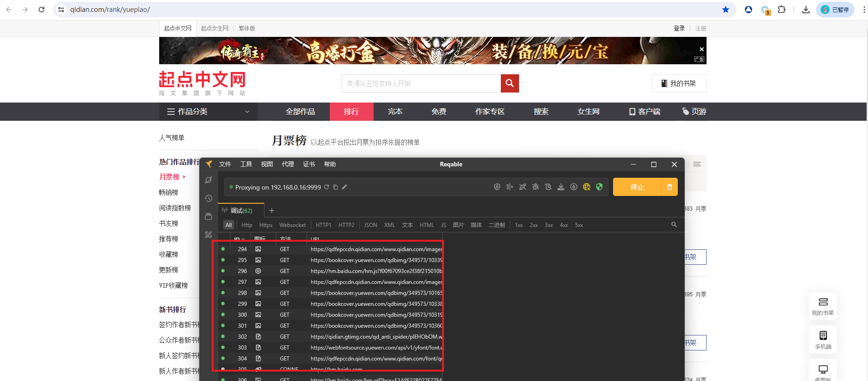
Task: Filter traffic by JSON
Action: tap(370, 225)
